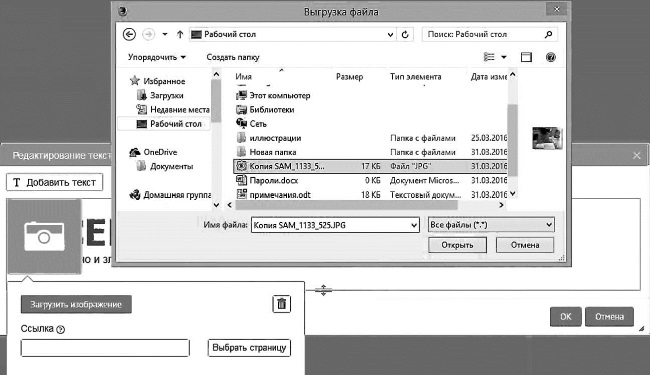Click navigation pane scrollbar up arrow
The image size is (650, 375).
click(x=216, y=75)
